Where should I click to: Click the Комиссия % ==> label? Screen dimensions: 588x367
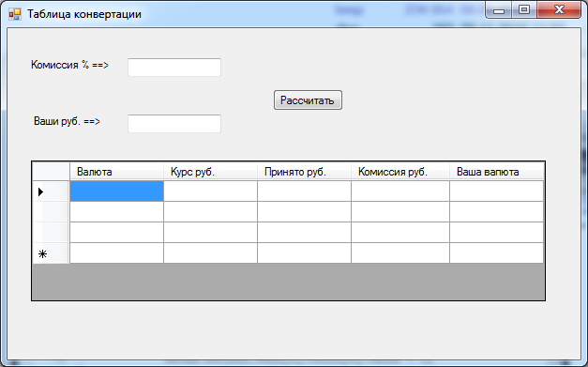click(x=69, y=65)
